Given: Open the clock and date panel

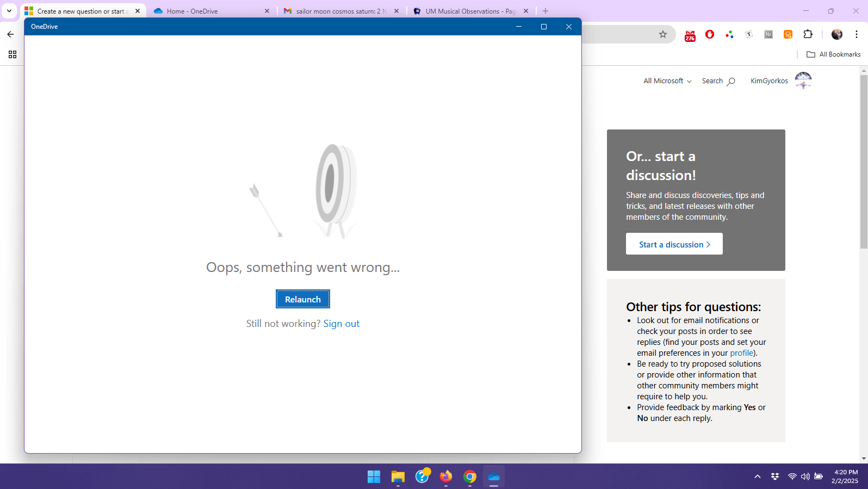Looking at the screenshot, I should [845, 476].
